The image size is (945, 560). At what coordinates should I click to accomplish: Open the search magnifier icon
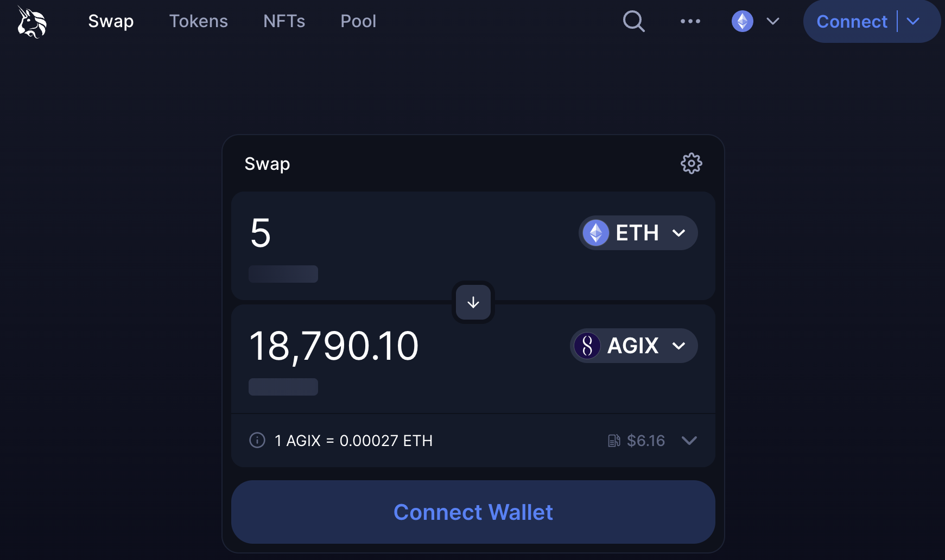point(633,22)
